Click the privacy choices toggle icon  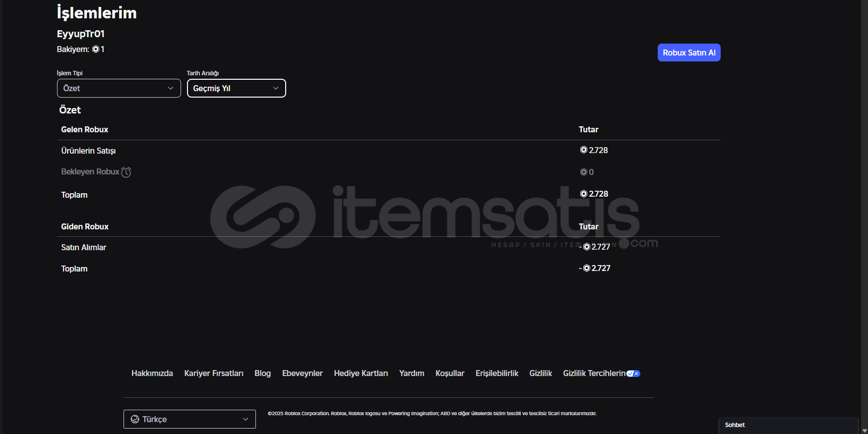tap(633, 374)
